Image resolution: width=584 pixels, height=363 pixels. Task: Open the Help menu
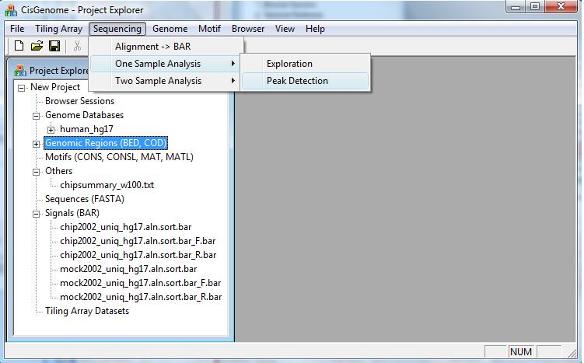click(315, 29)
